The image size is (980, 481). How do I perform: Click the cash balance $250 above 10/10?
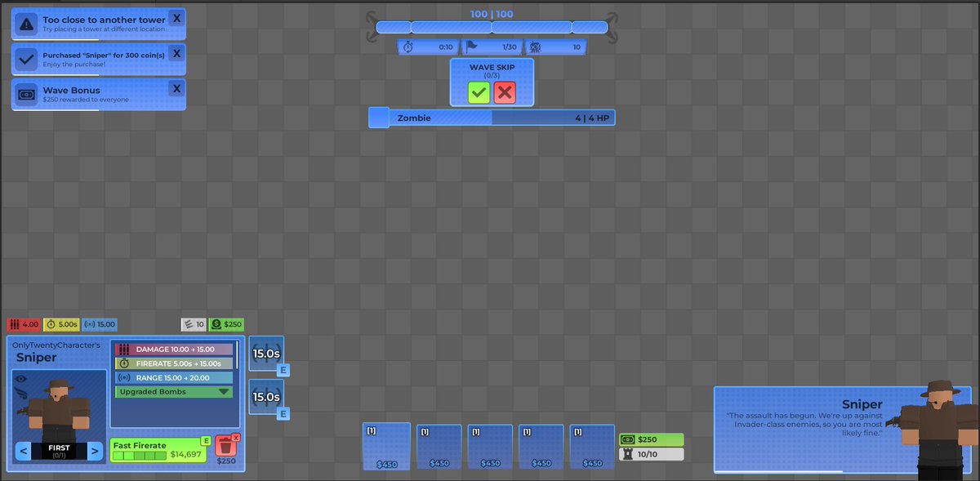651,439
